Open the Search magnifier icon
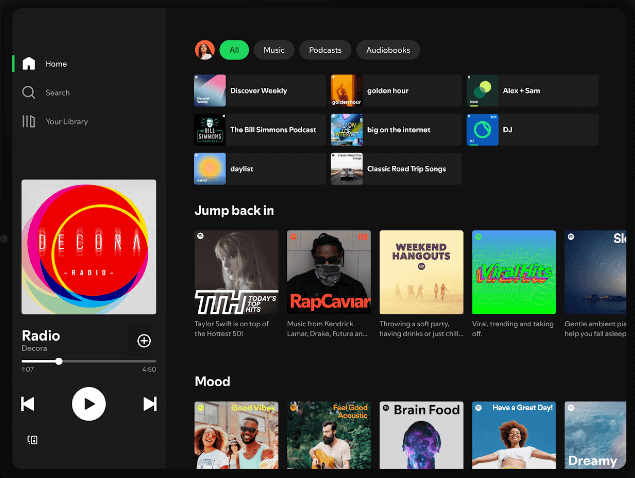The width and height of the screenshot is (635, 478). [x=28, y=92]
